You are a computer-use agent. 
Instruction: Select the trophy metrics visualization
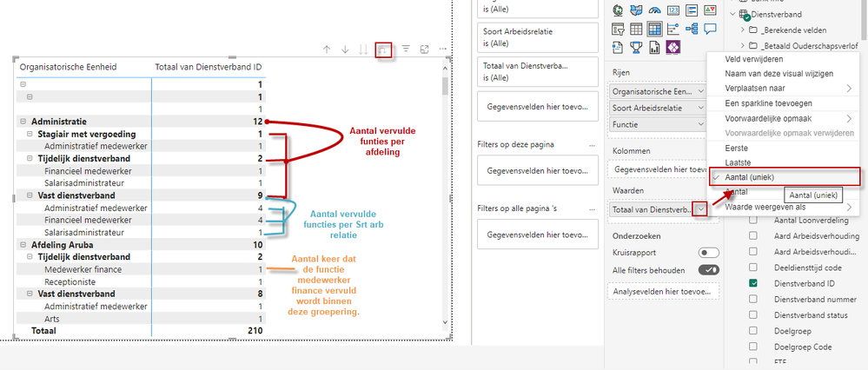coord(637,47)
